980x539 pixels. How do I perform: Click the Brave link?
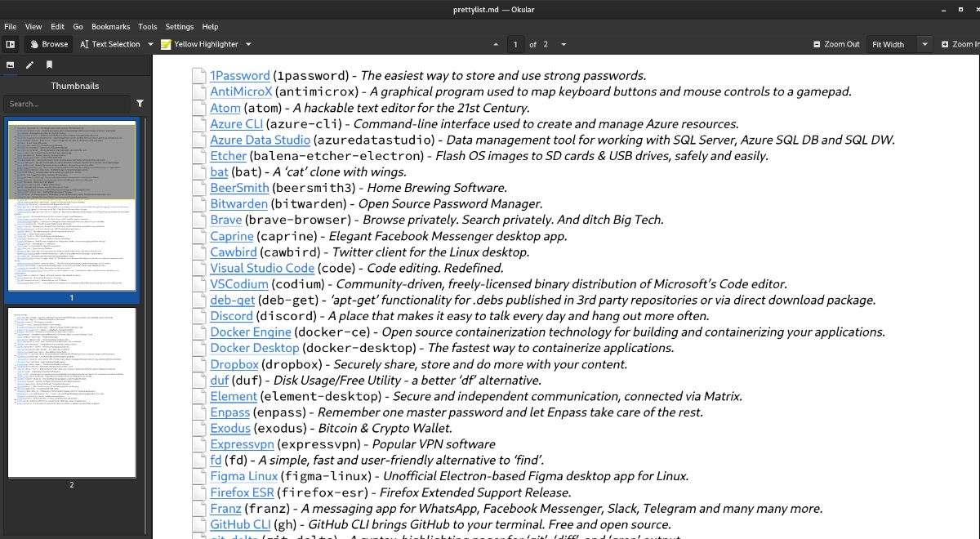click(226, 220)
